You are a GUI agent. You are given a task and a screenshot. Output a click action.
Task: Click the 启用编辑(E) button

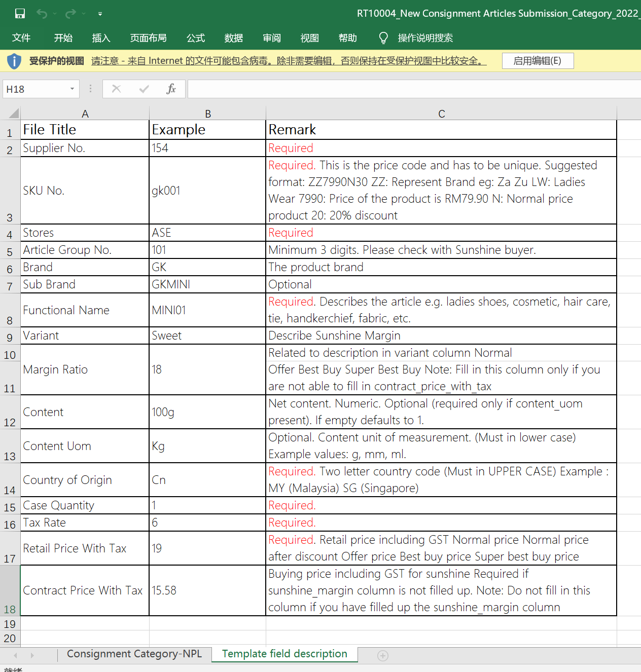[538, 61]
